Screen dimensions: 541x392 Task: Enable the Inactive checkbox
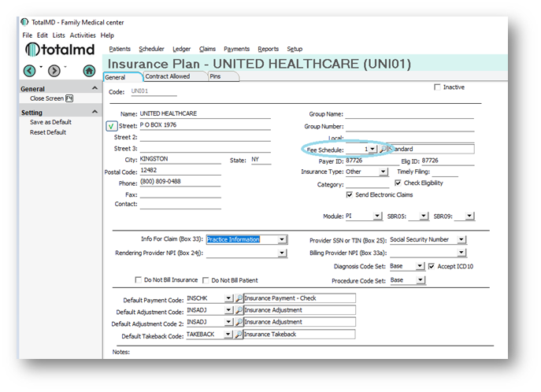438,87
